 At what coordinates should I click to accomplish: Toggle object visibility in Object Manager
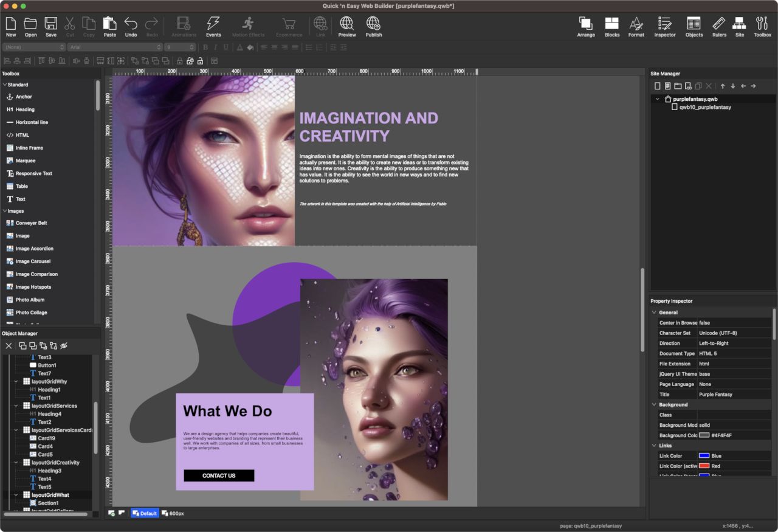tap(64, 345)
